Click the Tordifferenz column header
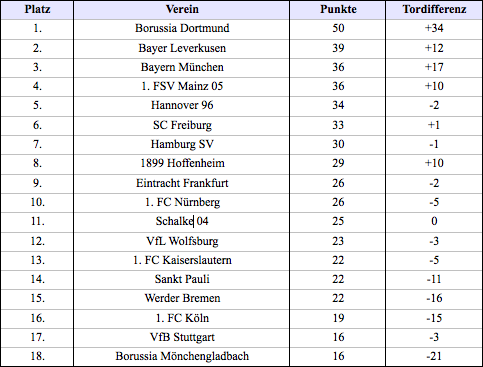The image size is (483, 367). point(434,10)
